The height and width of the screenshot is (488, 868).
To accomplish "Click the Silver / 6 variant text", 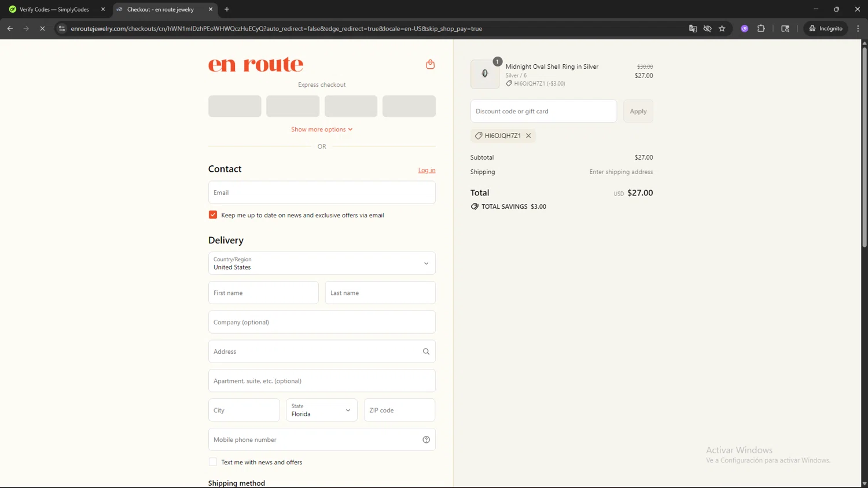I will (516, 75).
